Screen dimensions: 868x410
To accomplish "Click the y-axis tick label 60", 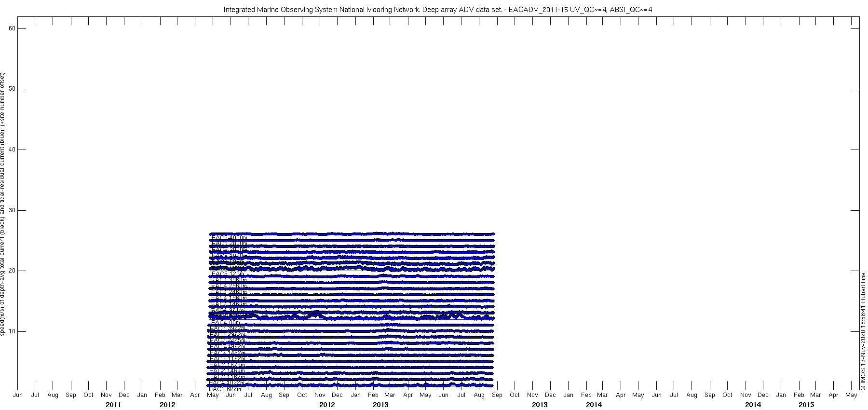I will [12, 28].
